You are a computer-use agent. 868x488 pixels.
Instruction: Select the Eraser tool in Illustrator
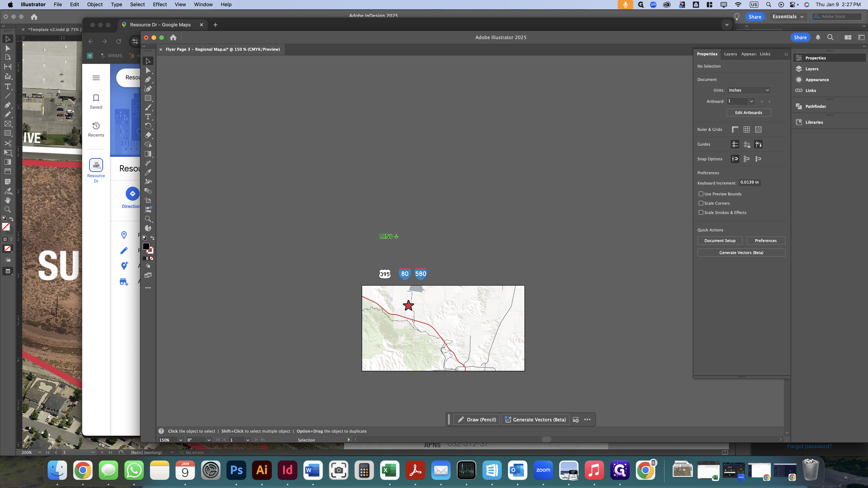pos(148,135)
